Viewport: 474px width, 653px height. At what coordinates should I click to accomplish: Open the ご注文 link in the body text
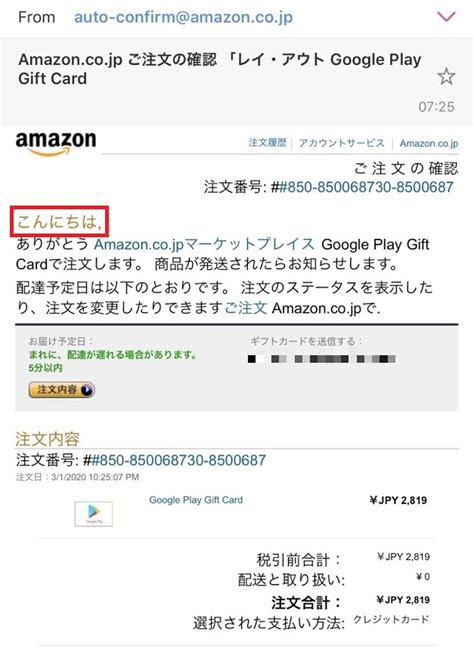pos(246,308)
